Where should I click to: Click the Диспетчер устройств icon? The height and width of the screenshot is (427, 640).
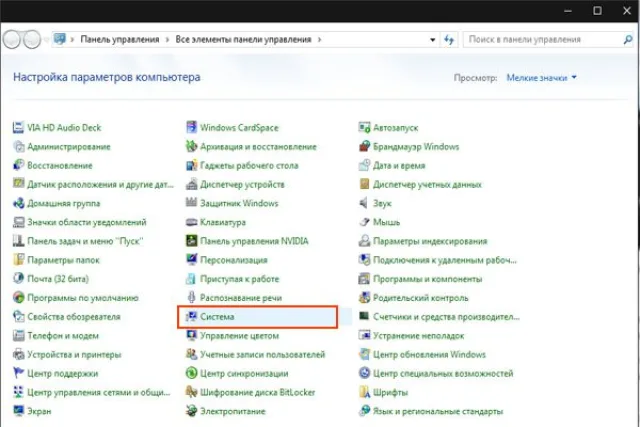click(x=191, y=185)
